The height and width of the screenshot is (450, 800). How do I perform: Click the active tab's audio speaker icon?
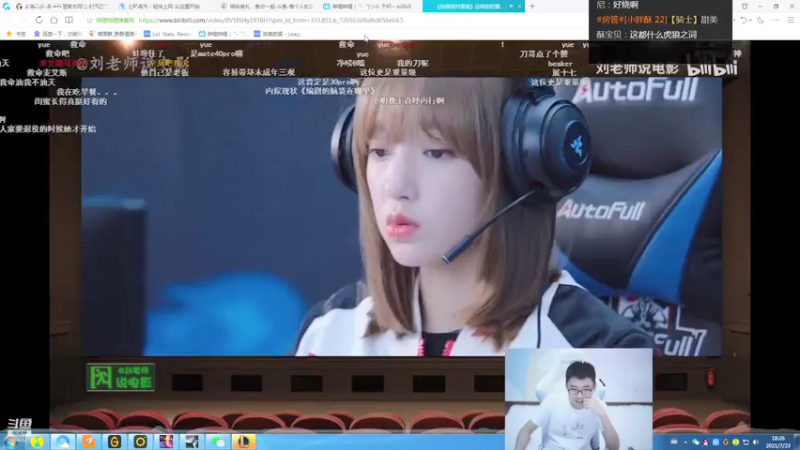coord(511,6)
